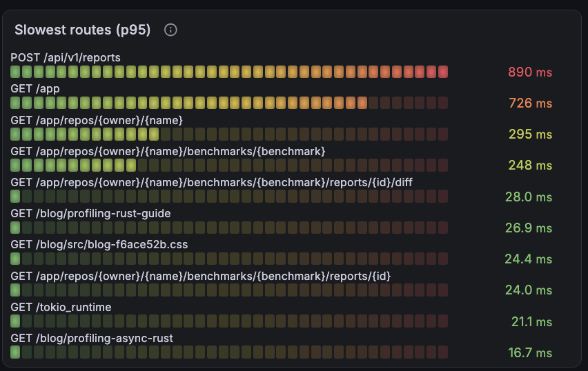Screen dimensions: 588x371
Task: Select the 248 ms value
Action: point(530,165)
